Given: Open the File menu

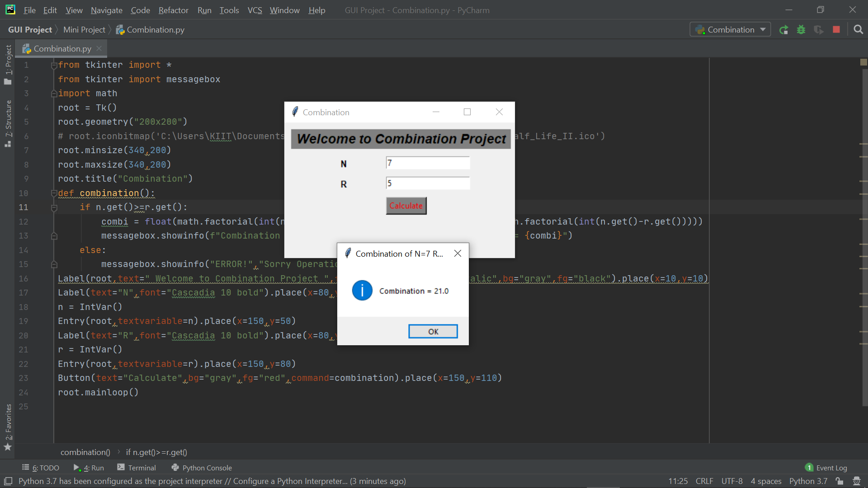Looking at the screenshot, I should pyautogui.click(x=30, y=10).
